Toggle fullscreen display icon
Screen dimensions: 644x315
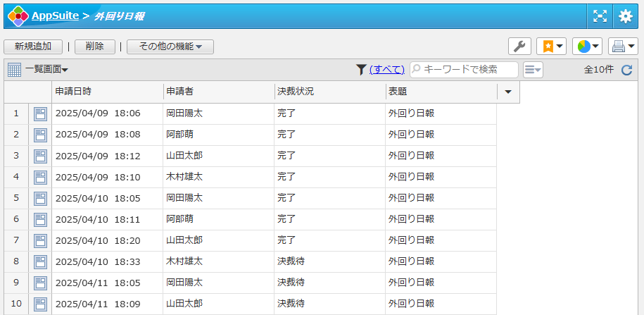(599, 16)
